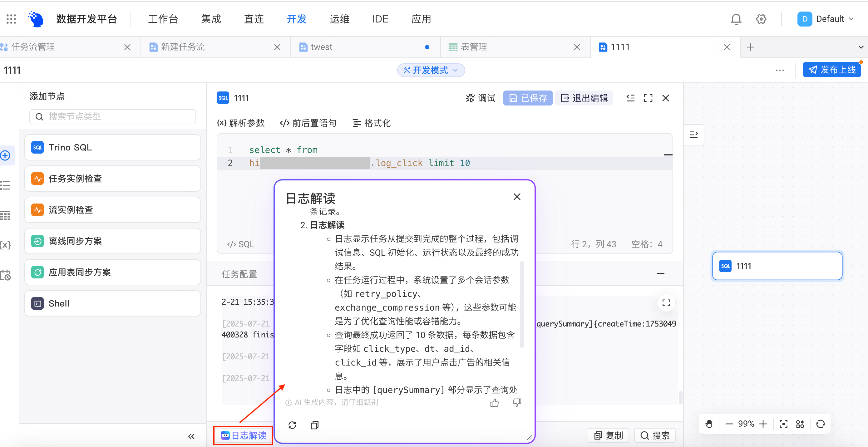Screen dimensions: 868x447
Task: Enter fullscreen for the SQL editor
Action: 648,98
